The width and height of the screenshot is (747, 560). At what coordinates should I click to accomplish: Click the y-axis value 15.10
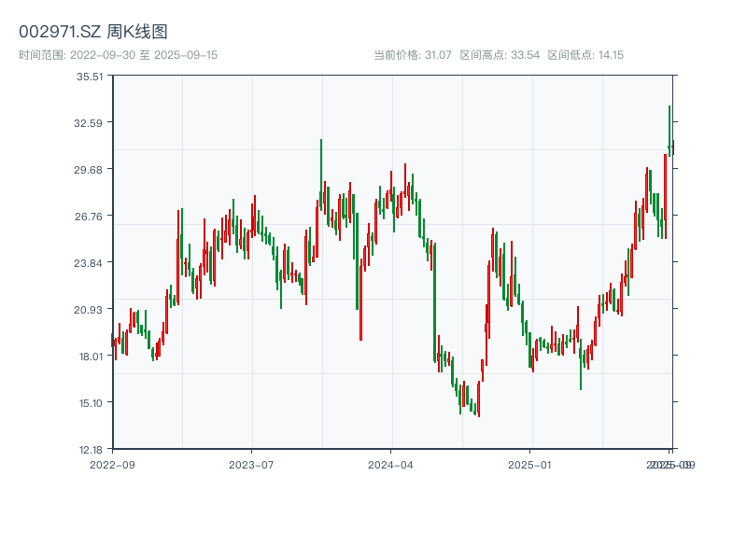click(91, 403)
